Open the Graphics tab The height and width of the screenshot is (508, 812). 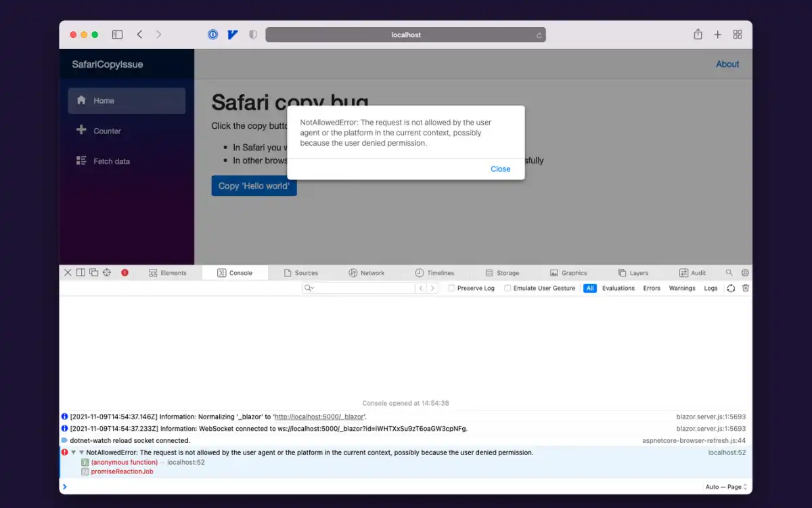pos(568,273)
